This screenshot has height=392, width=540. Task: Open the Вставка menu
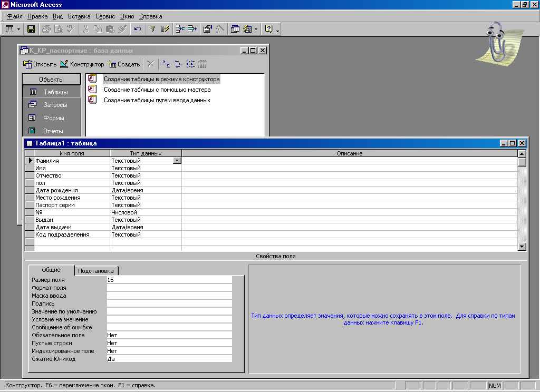pos(79,16)
